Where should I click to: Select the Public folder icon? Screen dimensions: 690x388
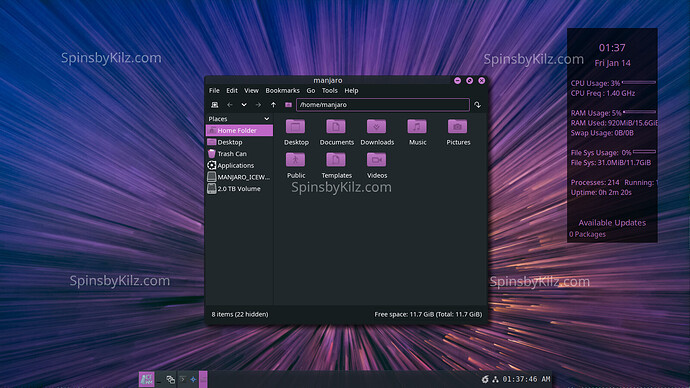296,160
